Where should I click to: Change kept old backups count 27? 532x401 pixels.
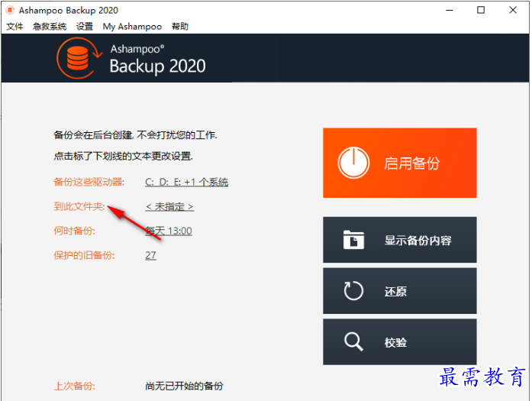150,255
